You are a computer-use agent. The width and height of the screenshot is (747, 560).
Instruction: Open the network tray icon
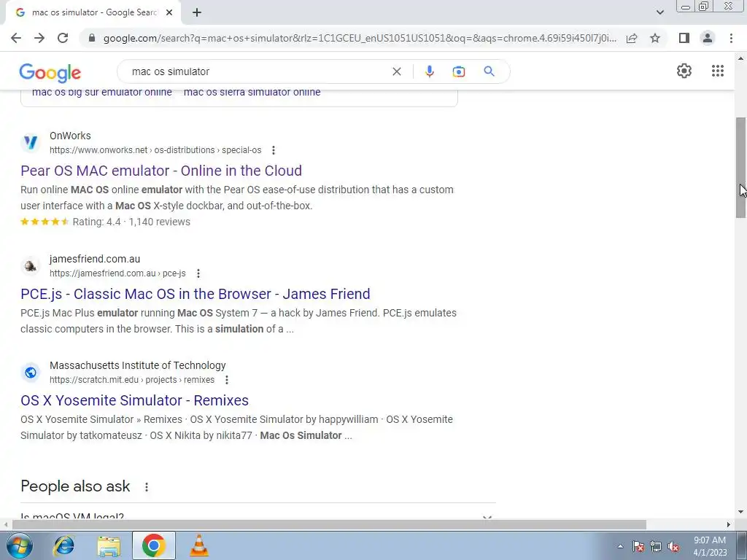pyautogui.click(x=656, y=547)
